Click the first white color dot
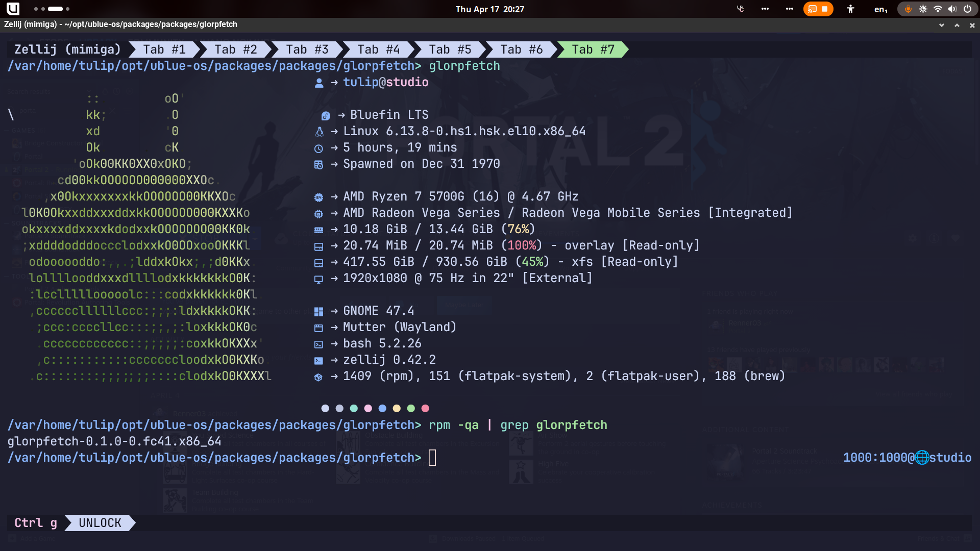This screenshot has height=551, width=980. coord(325,408)
